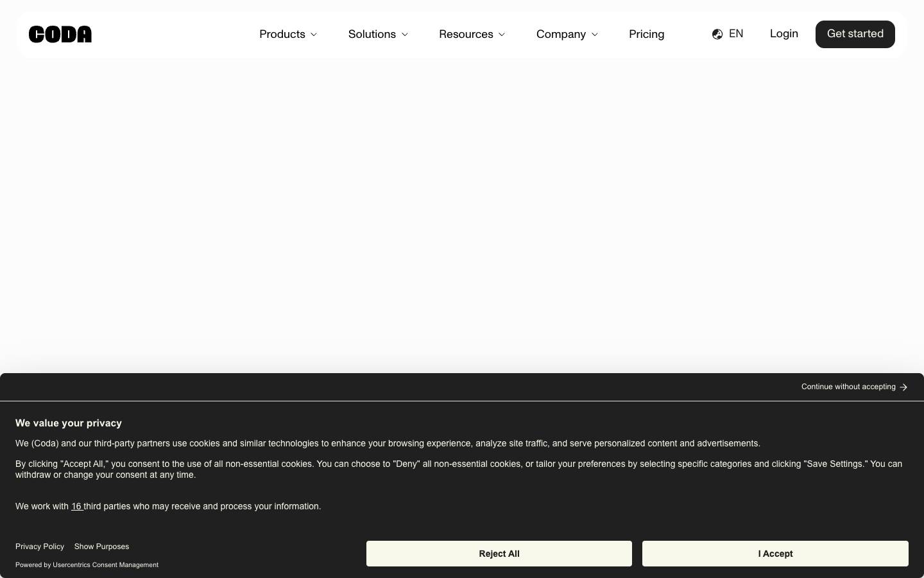Viewport: 924px width, 578px height.
Task: Click 'Powered by Usercentrics Consent Management' text
Action: (87, 565)
